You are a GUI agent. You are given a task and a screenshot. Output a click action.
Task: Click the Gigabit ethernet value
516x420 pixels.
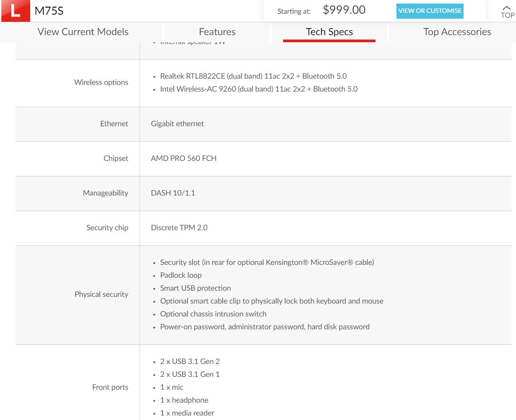[x=177, y=124]
